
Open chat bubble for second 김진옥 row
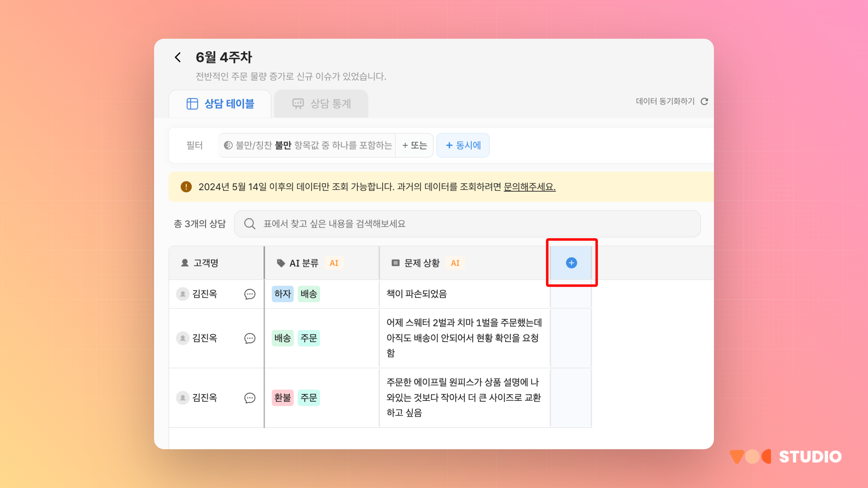coord(250,338)
